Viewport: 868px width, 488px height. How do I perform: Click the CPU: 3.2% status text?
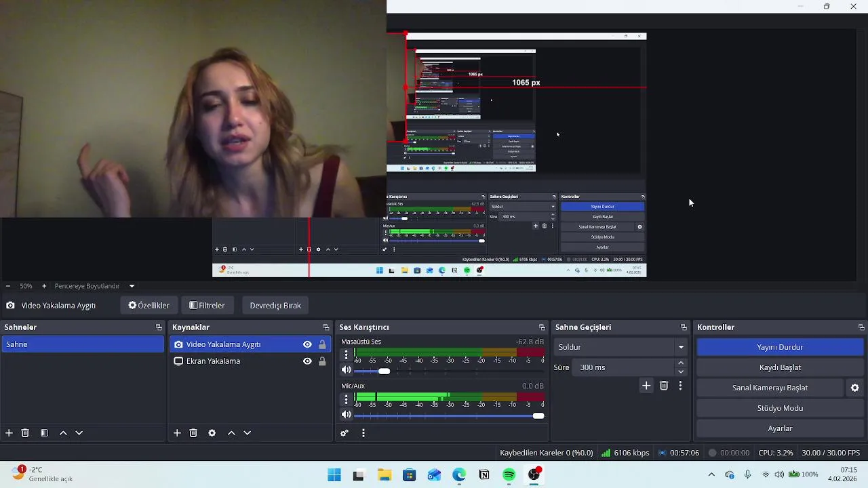[x=775, y=453]
